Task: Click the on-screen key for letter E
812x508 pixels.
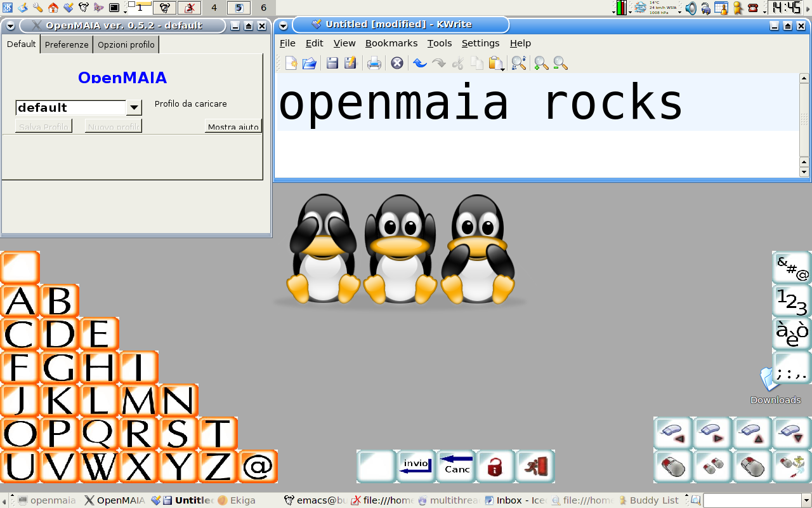Action: [x=99, y=334]
